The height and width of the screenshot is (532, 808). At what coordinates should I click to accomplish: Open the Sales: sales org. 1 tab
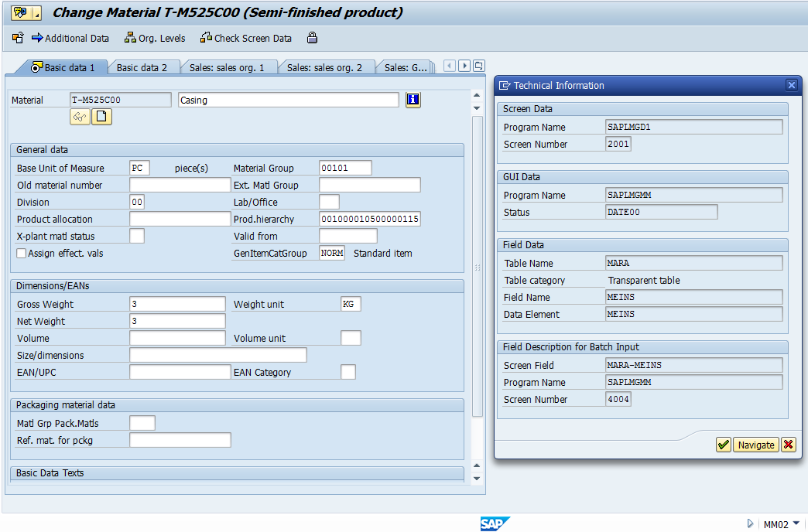(x=229, y=67)
